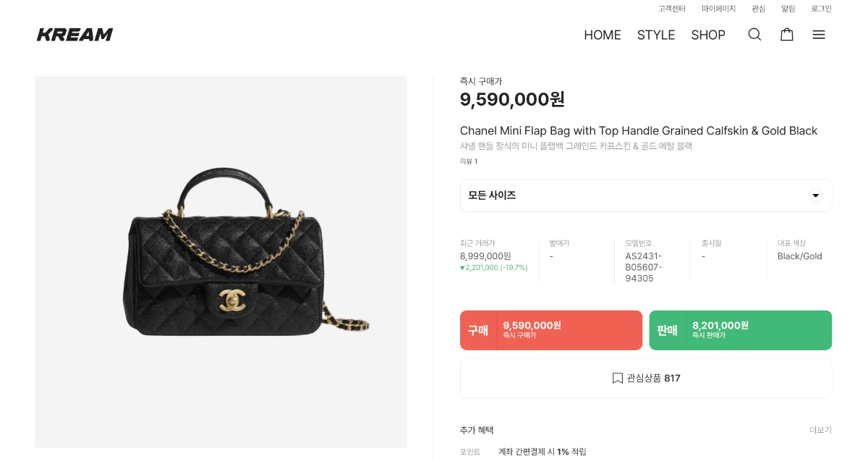Open the hamburger menu icon
Viewport: 868px width, 461px height.
tap(819, 35)
